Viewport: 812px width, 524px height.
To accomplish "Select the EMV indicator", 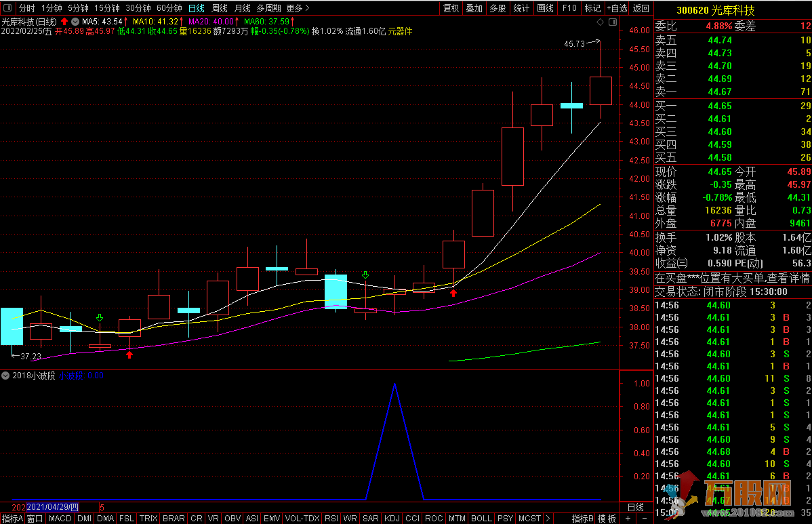I will 272,519.
